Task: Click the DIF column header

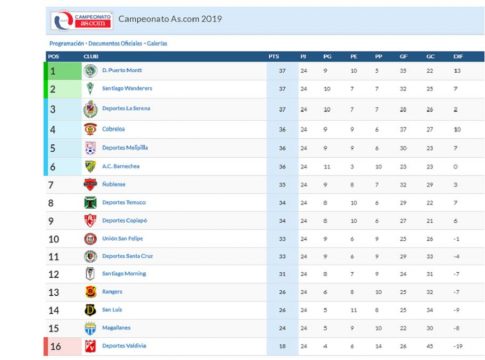Action: (458, 56)
